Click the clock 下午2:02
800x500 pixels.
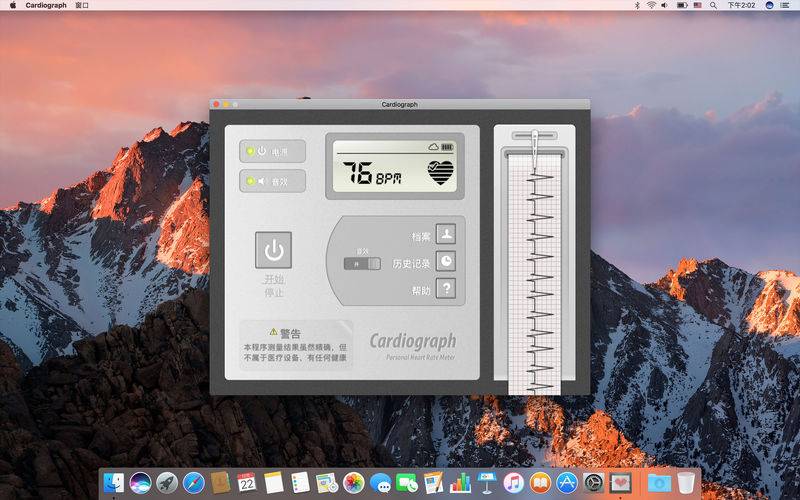click(x=741, y=5)
